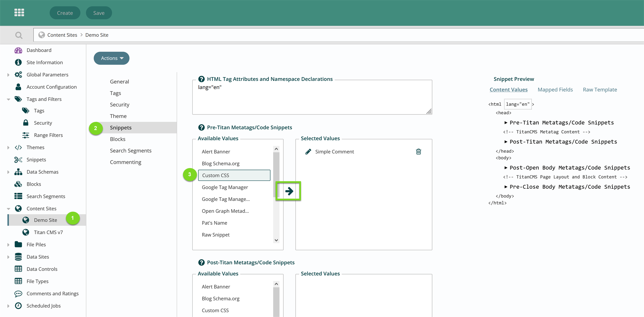Switch to Mapped Fields tab
644x317 pixels.
pos(555,90)
